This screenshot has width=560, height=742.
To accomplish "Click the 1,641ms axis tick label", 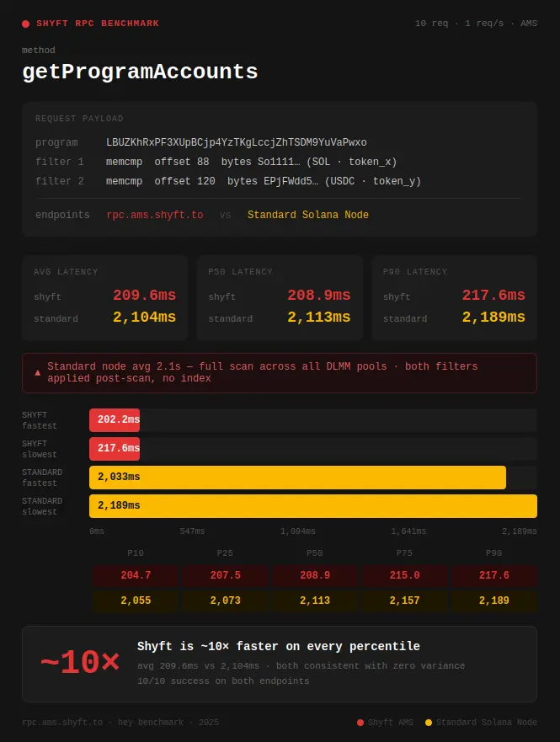I will click(408, 531).
